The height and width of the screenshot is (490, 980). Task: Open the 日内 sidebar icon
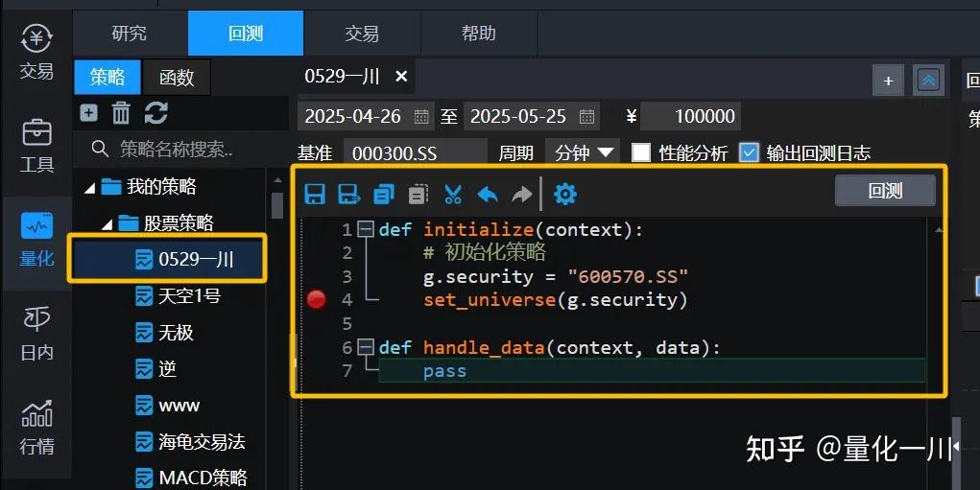(x=36, y=335)
